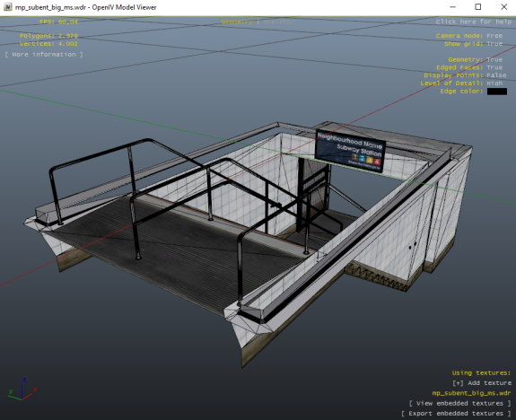The width and height of the screenshot is (516, 420).
Task: Click the subway station sign on model
Action: click(350, 151)
